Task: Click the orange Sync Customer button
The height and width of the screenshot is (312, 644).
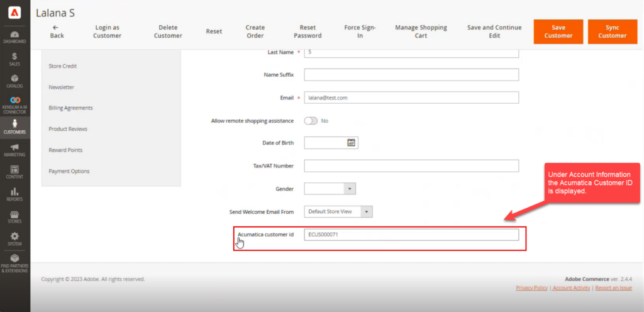Action: point(613,31)
